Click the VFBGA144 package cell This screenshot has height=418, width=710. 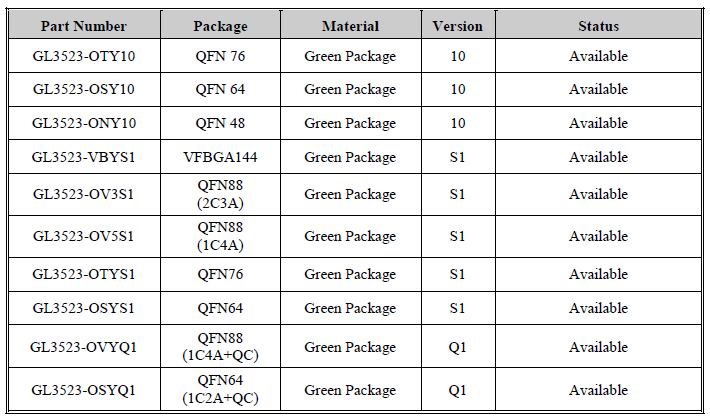click(x=221, y=157)
